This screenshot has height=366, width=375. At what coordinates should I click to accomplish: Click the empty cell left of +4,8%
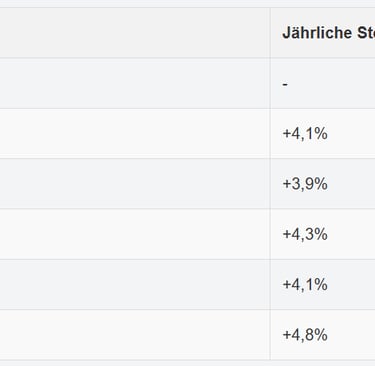135,335
